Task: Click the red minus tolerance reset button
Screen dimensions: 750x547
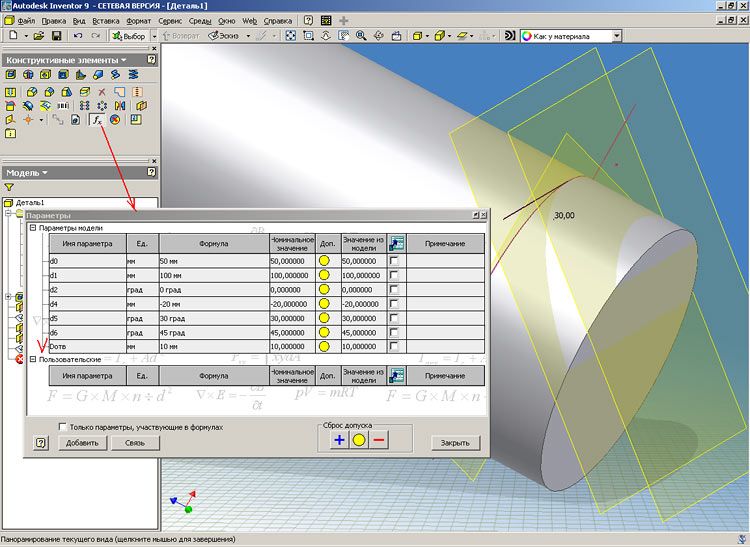Action: click(379, 440)
